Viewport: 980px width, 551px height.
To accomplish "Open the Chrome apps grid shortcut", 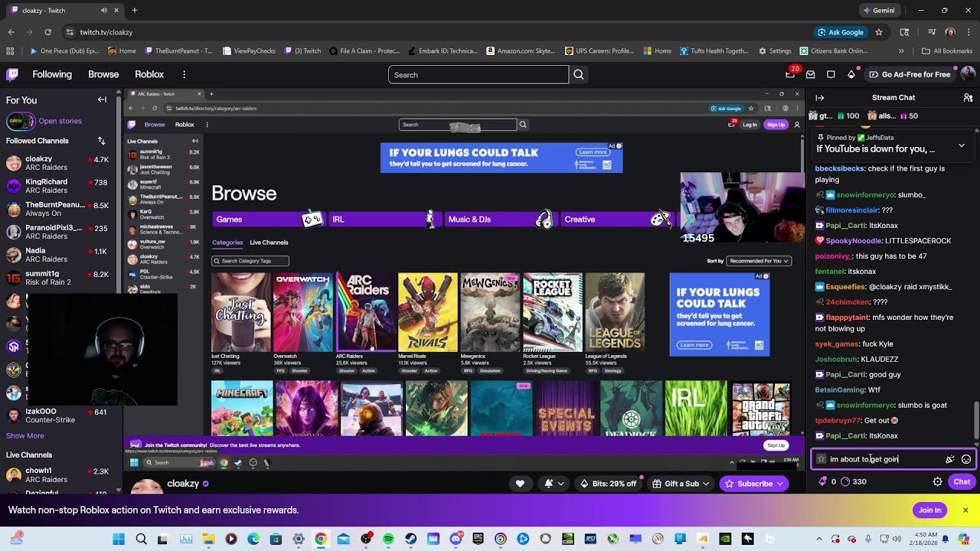I will pyautogui.click(x=10, y=51).
